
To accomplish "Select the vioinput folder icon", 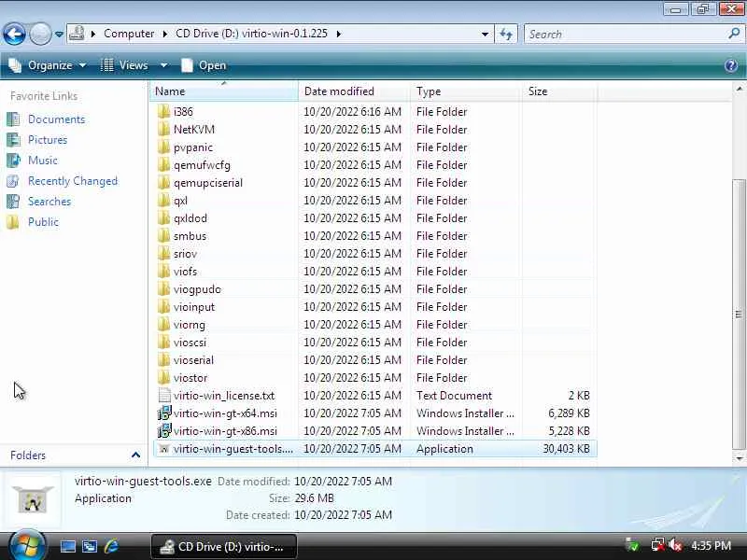I will point(164,307).
